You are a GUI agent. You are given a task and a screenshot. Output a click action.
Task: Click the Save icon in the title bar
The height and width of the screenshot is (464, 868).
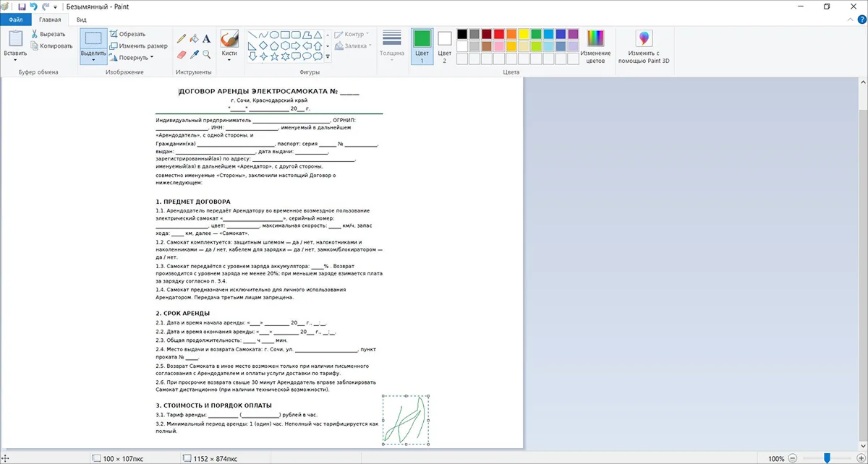click(22, 6)
